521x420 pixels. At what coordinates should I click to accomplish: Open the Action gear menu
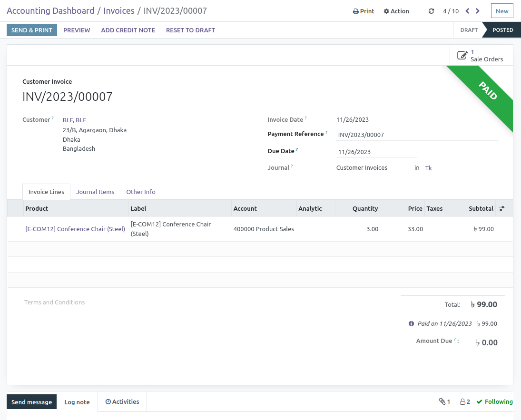(396, 11)
